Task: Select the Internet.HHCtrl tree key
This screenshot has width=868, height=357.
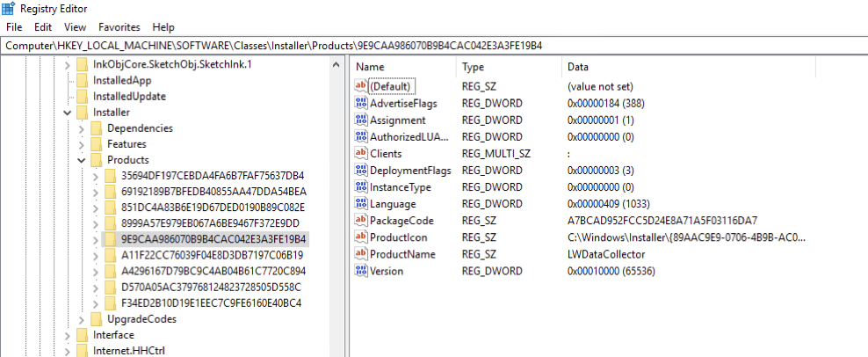Action: click(x=129, y=350)
